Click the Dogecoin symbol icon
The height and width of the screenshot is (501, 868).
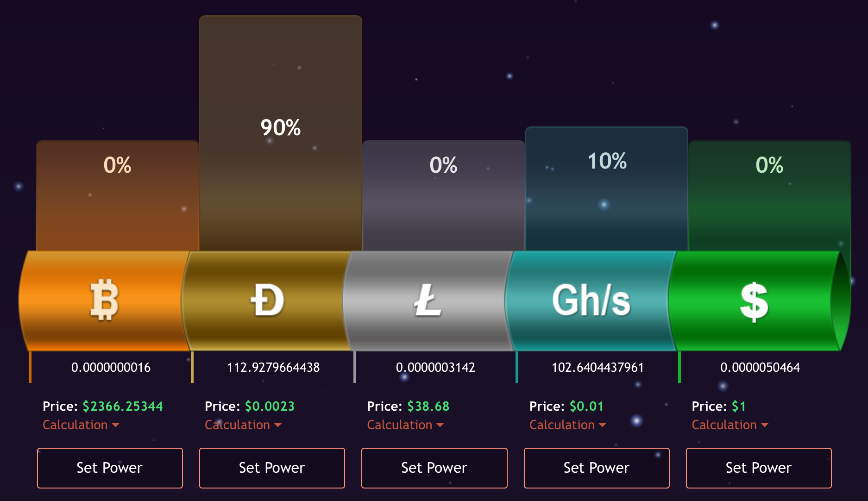[x=267, y=300]
